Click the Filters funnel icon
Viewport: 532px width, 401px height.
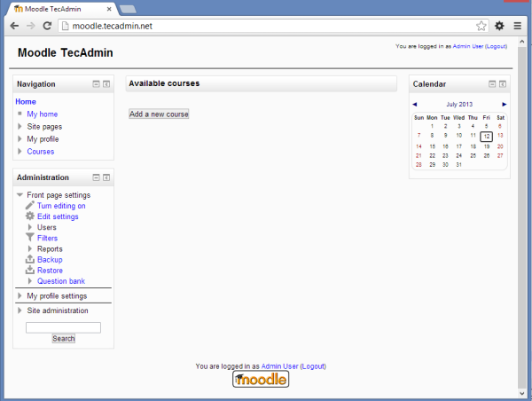30,238
